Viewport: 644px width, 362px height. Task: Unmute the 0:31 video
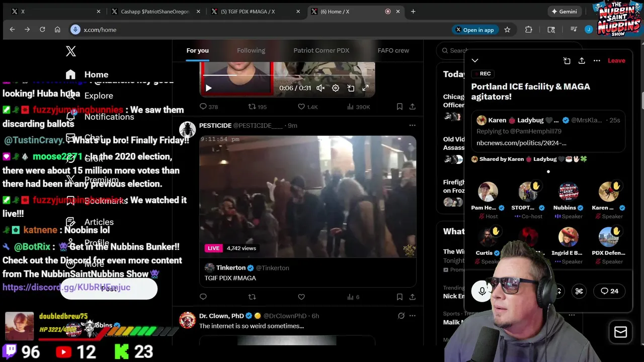[320, 88]
